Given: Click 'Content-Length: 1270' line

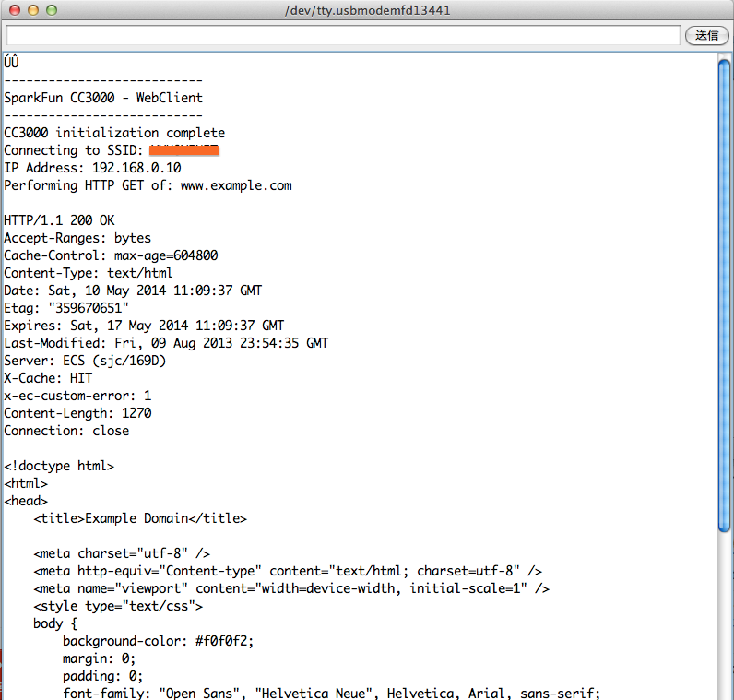Looking at the screenshot, I should pos(77,413).
